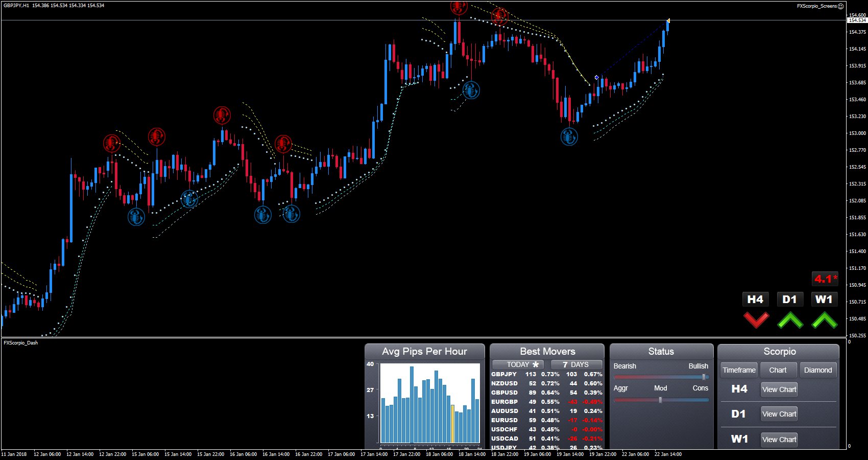Open the Diamond tab in Scorpio panel
This screenshot has width=868, height=460.
click(817, 370)
